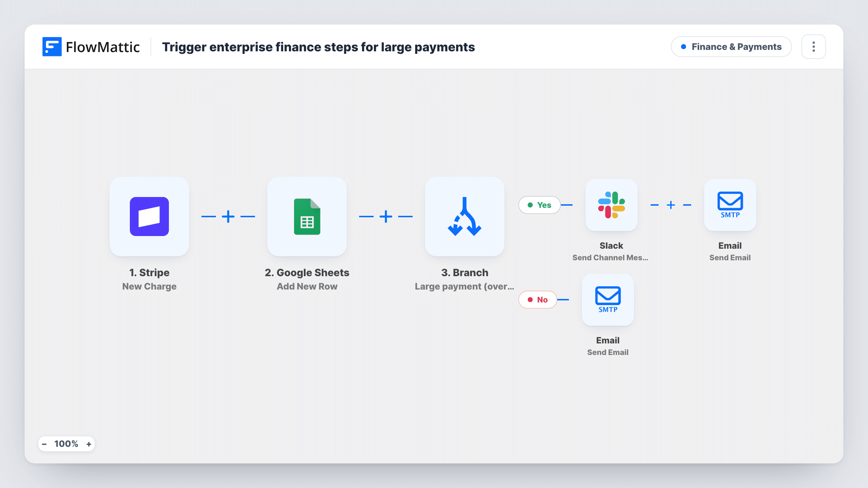This screenshot has width=868, height=488.
Task: Open the SMTP Email step on No branch
Action: [608, 300]
